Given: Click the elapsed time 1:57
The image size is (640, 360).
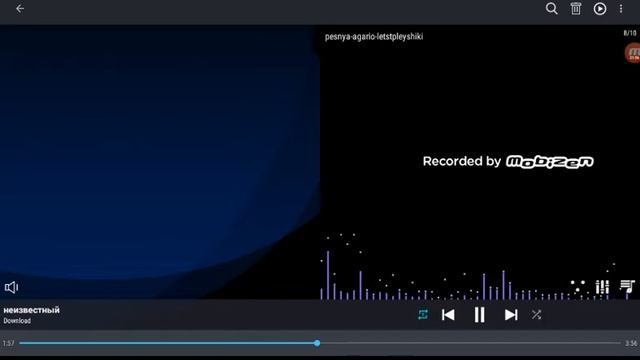Looking at the screenshot, I should coord(8,343).
